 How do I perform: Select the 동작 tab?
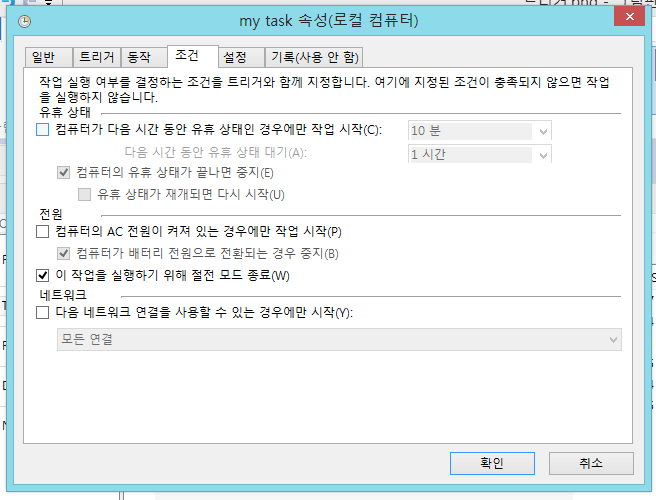(x=141, y=57)
